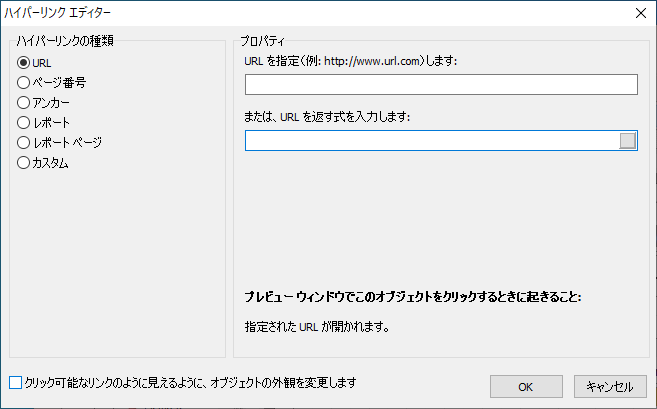Pick the レポート hyperlink type
657x409 pixels.
pyautogui.click(x=24, y=122)
